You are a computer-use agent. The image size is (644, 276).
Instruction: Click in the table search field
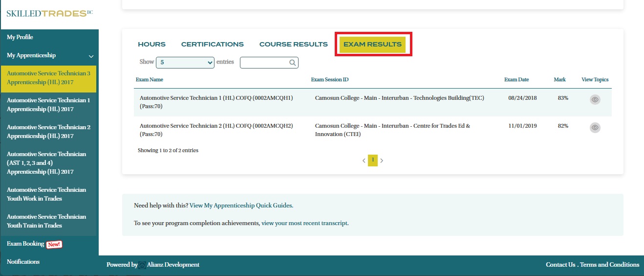[264, 63]
